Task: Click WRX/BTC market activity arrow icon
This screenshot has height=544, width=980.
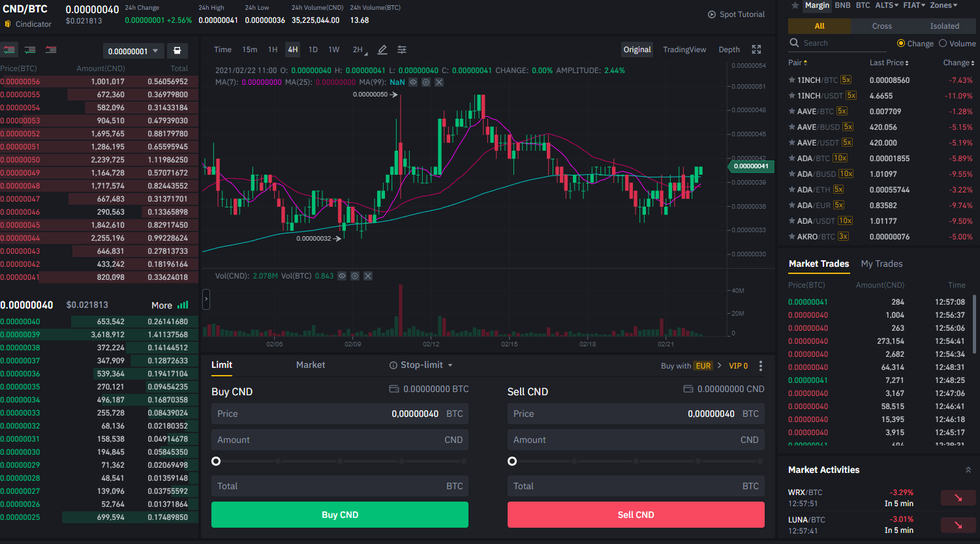Action: point(958,498)
